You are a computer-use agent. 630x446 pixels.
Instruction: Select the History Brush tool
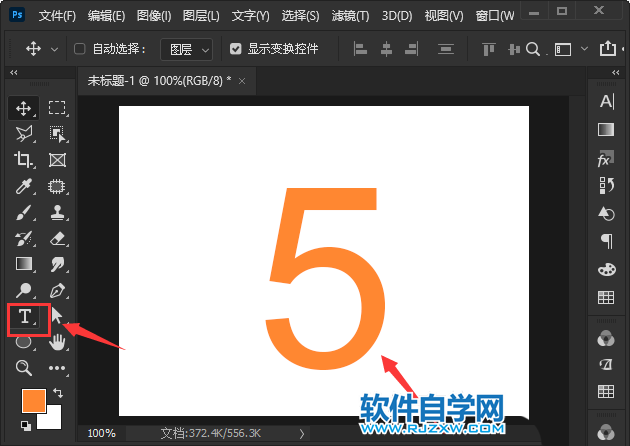tap(24, 239)
